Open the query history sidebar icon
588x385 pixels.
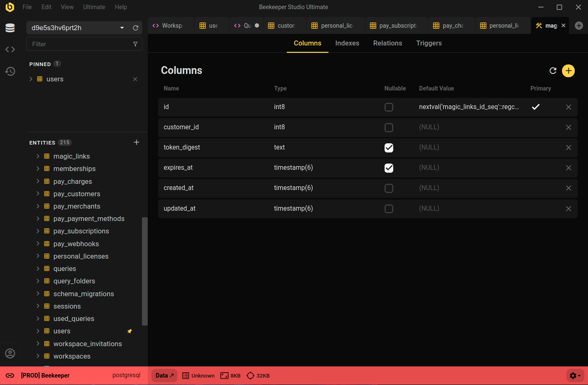pyautogui.click(x=10, y=71)
